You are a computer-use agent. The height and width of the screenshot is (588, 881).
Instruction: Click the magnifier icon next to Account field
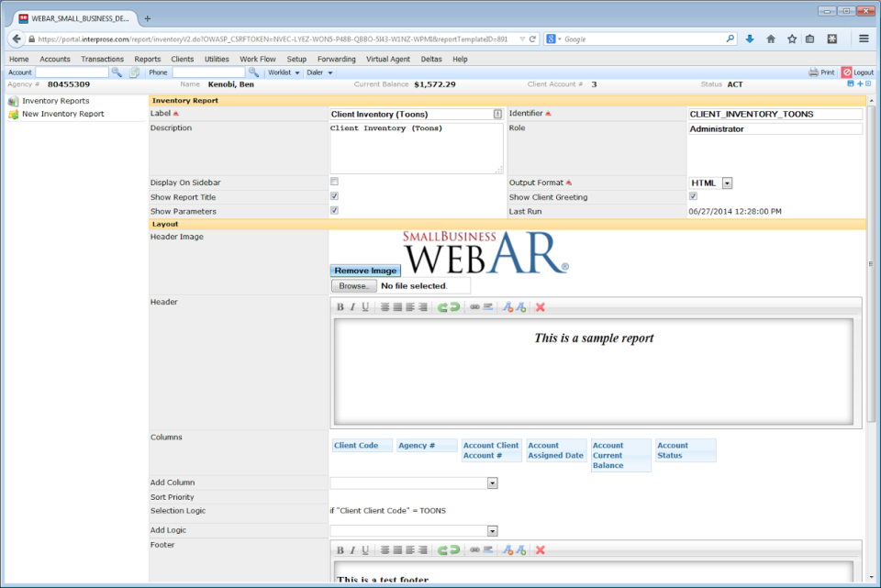117,72
